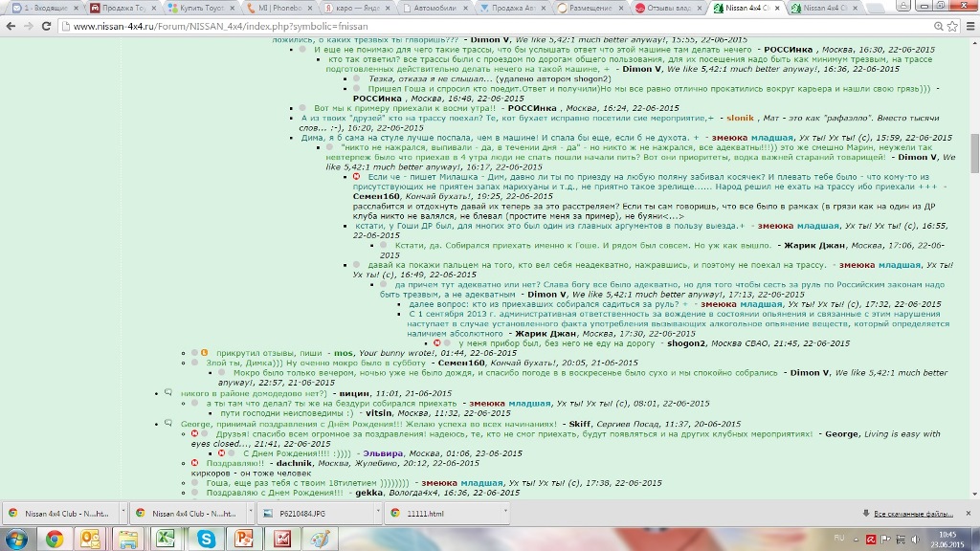Click the orange icon beside 'прикрутил отзывы, пиши'
Viewport: 980px width, 551px height.
(x=205, y=353)
